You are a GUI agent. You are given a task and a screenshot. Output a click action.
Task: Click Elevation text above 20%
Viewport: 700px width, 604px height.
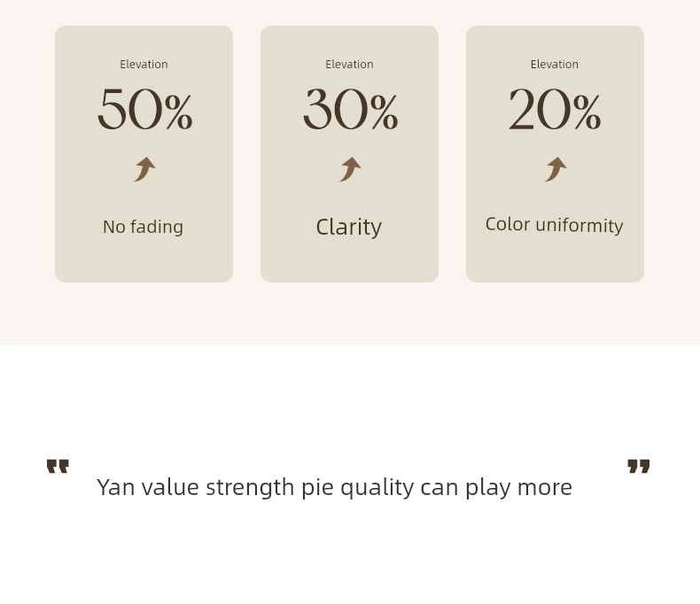tap(555, 65)
